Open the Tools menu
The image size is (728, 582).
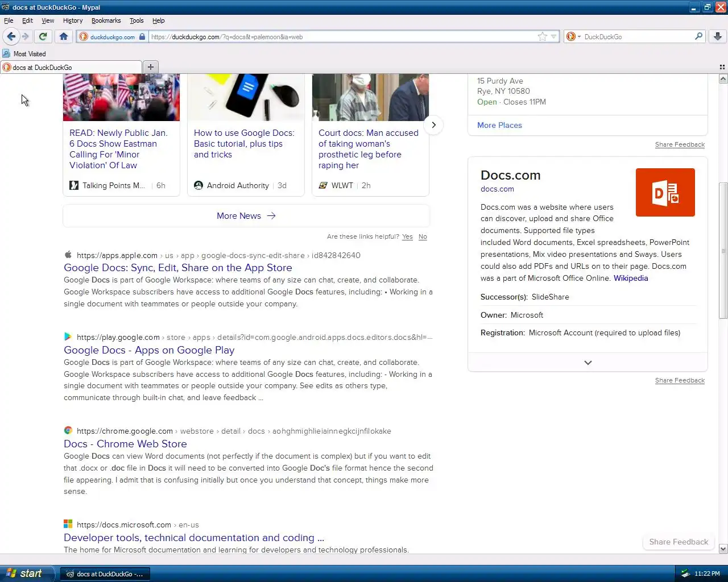[x=136, y=20]
